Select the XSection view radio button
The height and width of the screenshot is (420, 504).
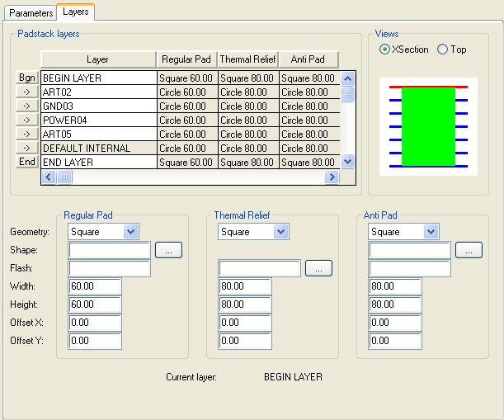(385, 50)
